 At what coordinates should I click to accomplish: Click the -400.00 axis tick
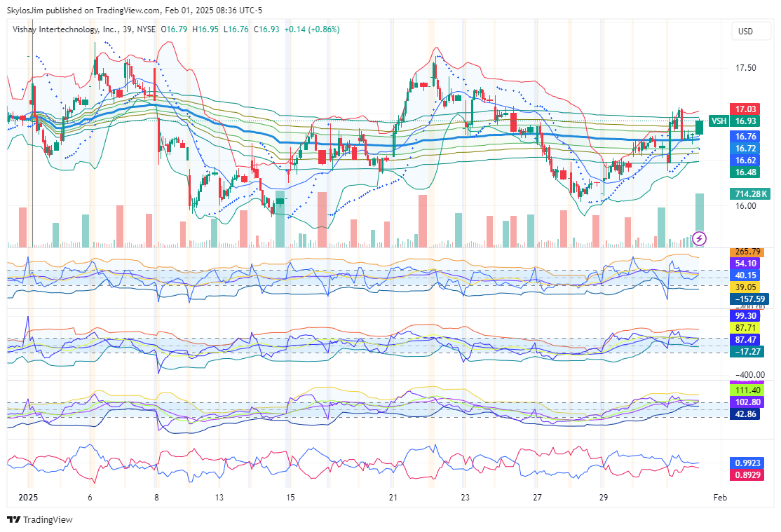click(749, 374)
